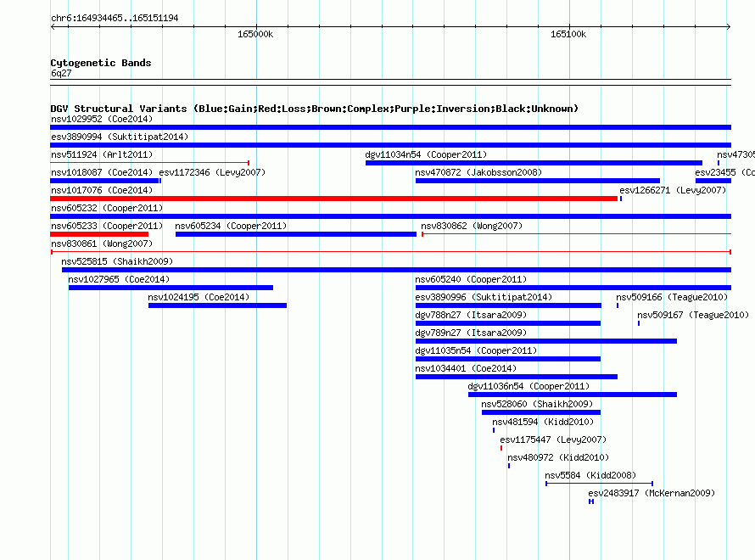
Task: Select nsv1034401 (Coe2014) label
Action: (466, 368)
